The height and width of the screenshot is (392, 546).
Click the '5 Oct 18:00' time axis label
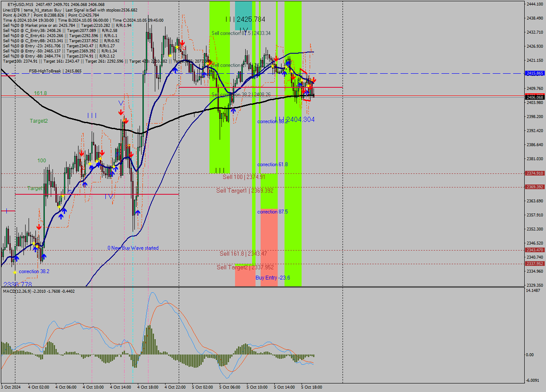311,387
